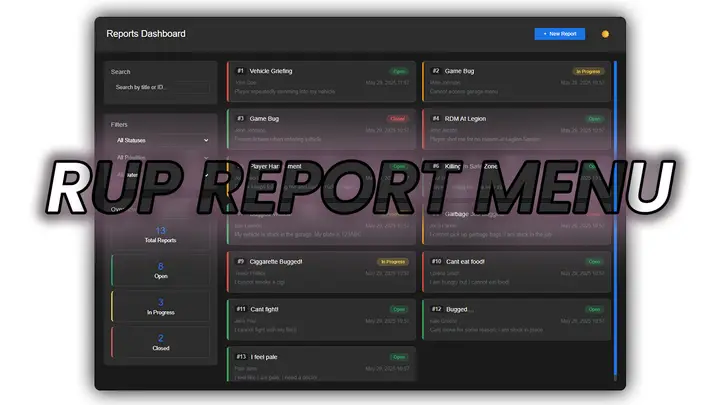Open report #3 Game Bug card
Viewport: 720px width, 405px height.
point(321,129)
